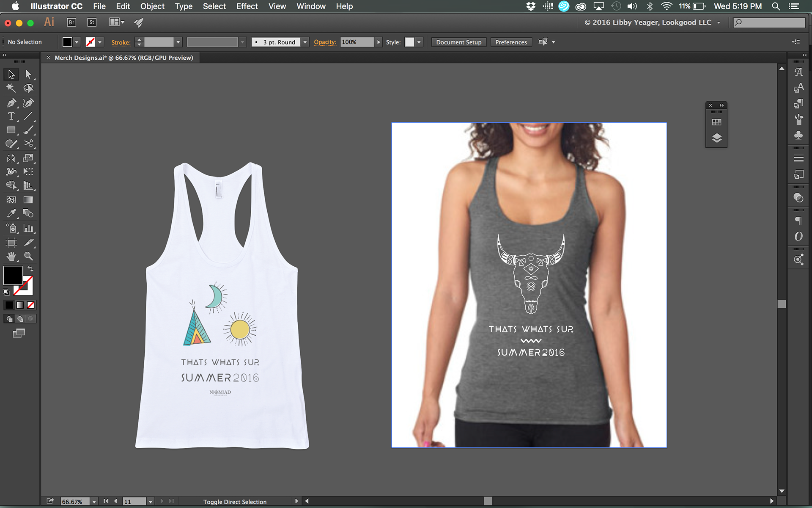
Task: Open the Object menu
Action: coord(152,6)
